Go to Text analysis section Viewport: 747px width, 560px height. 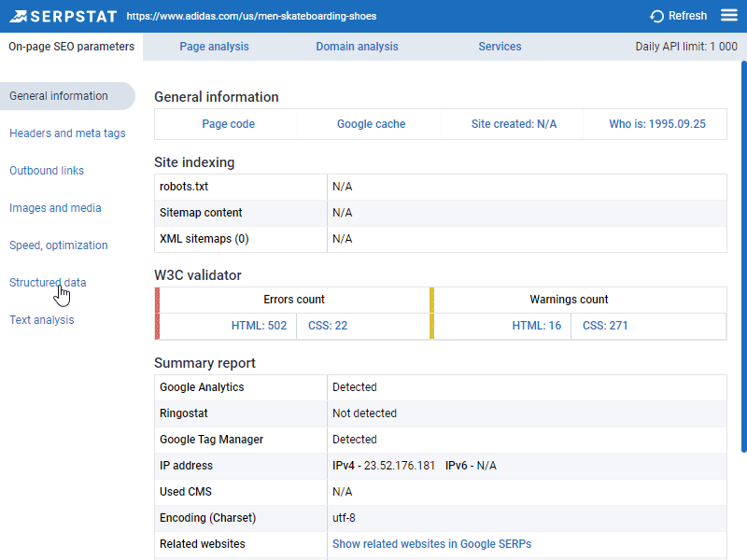tap(42, 320)
